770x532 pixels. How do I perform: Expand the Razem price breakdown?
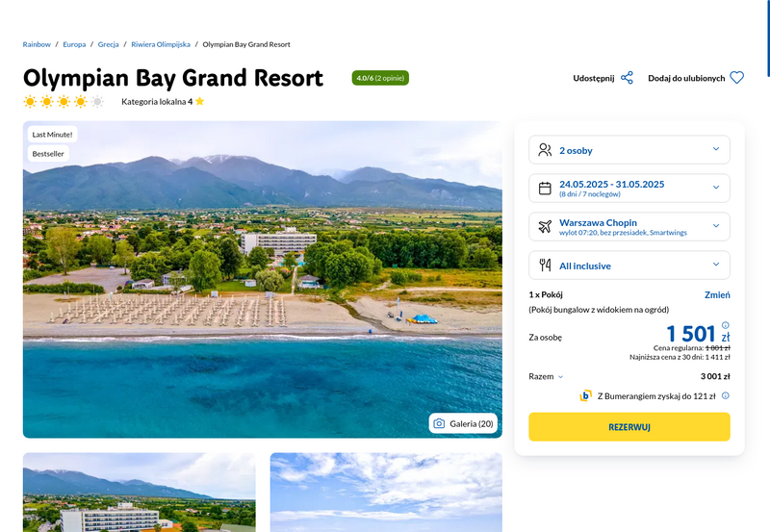tap(546, 376)
